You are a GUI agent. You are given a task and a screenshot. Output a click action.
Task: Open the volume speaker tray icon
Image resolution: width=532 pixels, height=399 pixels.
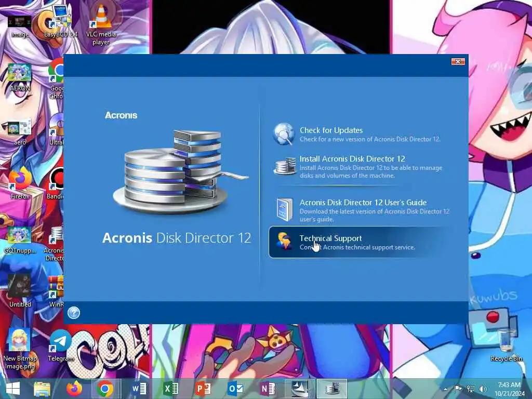click(x=483, y=389)
